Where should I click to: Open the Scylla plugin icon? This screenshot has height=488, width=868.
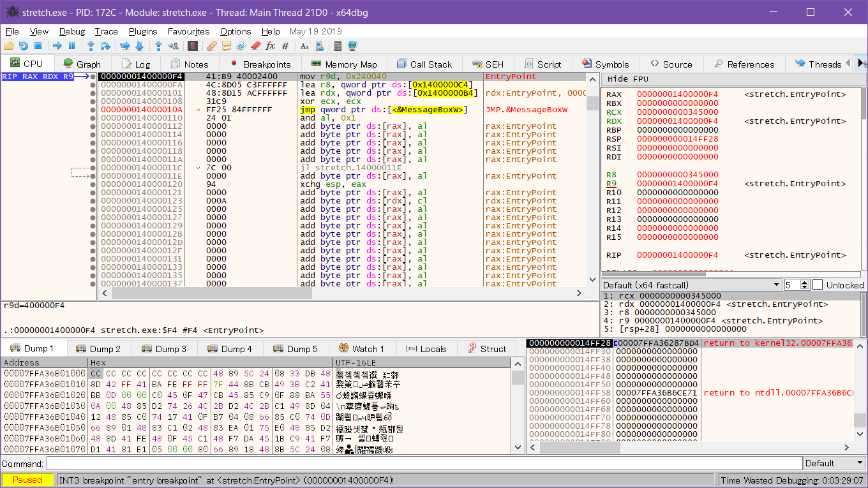click(192, 46)
